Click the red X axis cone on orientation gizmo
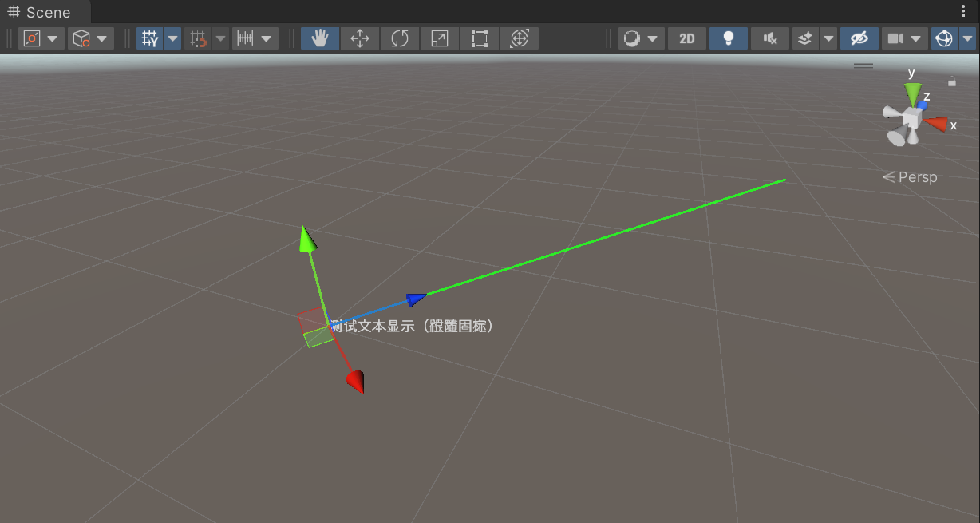 tap(936, 124)
